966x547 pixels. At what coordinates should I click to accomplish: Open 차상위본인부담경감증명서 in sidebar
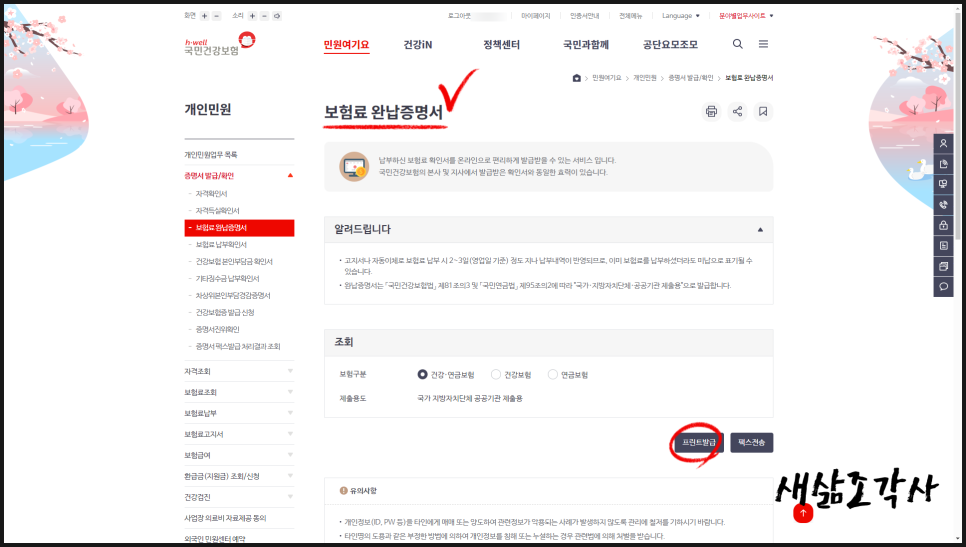[x=233, y=296]
